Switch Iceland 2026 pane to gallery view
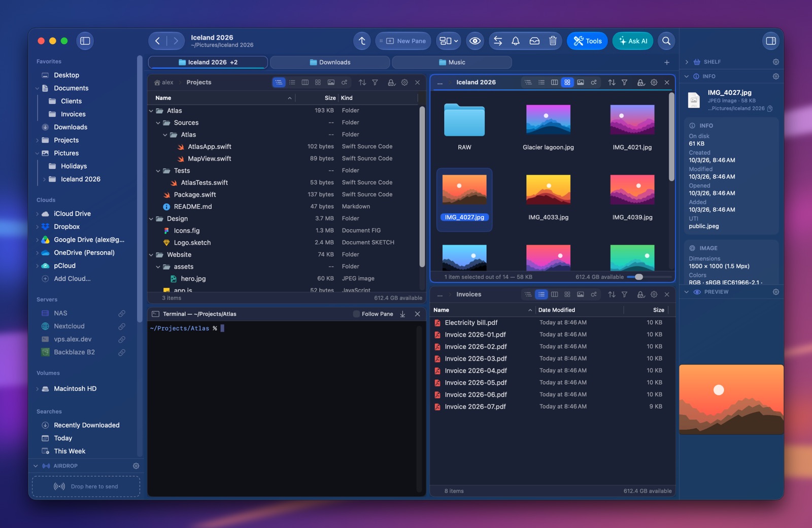 click(x=581, y=82)
